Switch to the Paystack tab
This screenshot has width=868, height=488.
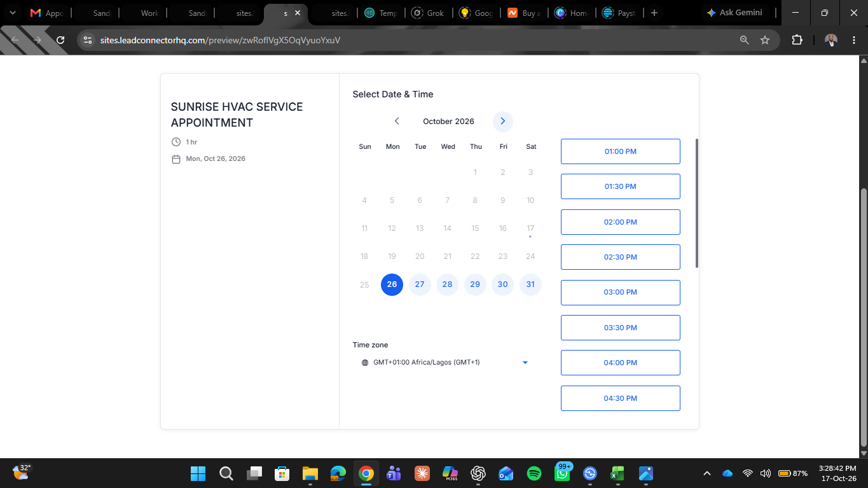coord(619,13)
